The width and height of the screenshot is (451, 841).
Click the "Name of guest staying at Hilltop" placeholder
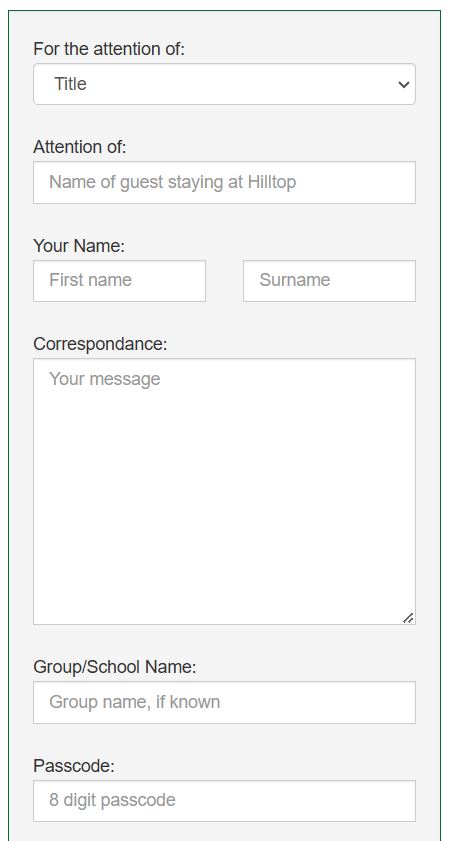(173, 182)
